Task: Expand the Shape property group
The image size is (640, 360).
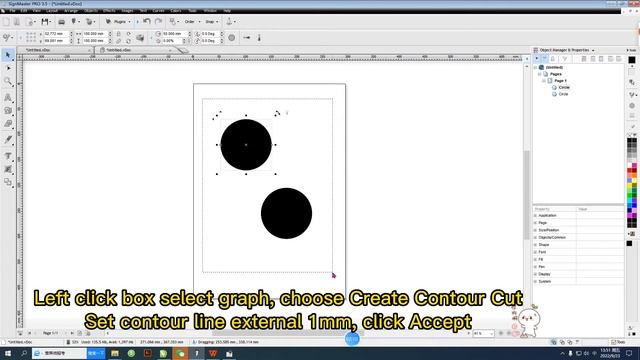Action: tap(536, 245)
